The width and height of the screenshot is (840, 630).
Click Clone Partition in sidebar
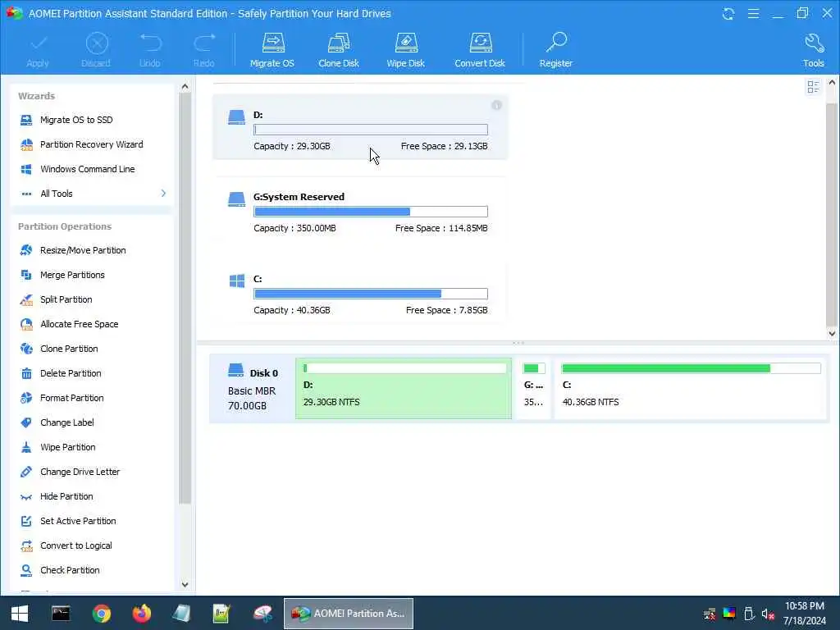point(69,349)
